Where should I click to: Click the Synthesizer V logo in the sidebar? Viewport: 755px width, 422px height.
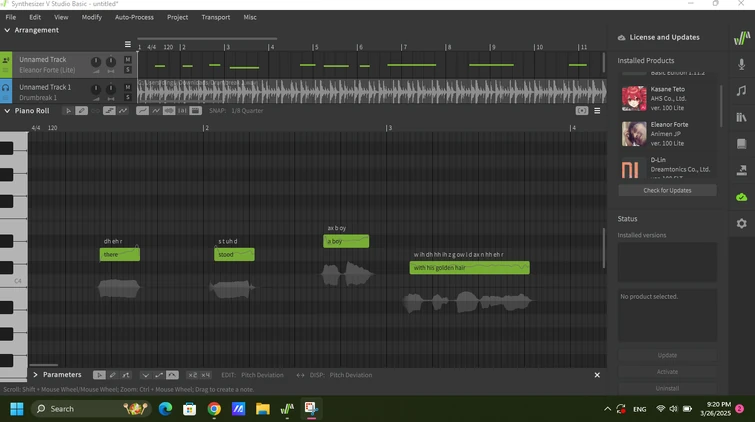742,38
